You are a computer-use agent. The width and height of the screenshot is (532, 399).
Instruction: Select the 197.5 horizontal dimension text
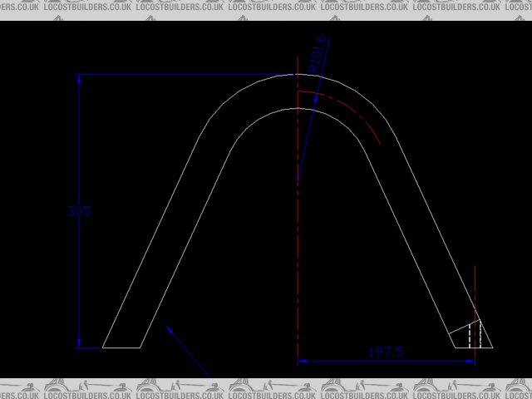pos(385,352)
